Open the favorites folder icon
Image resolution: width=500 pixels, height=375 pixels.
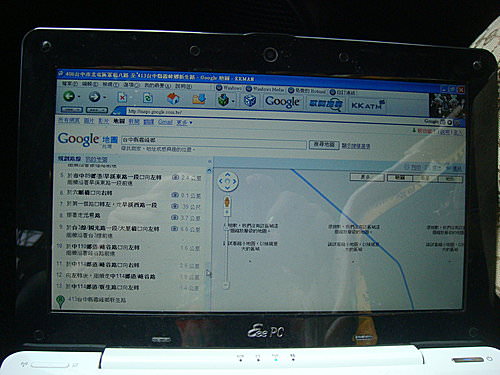click(x=199, y=99)
